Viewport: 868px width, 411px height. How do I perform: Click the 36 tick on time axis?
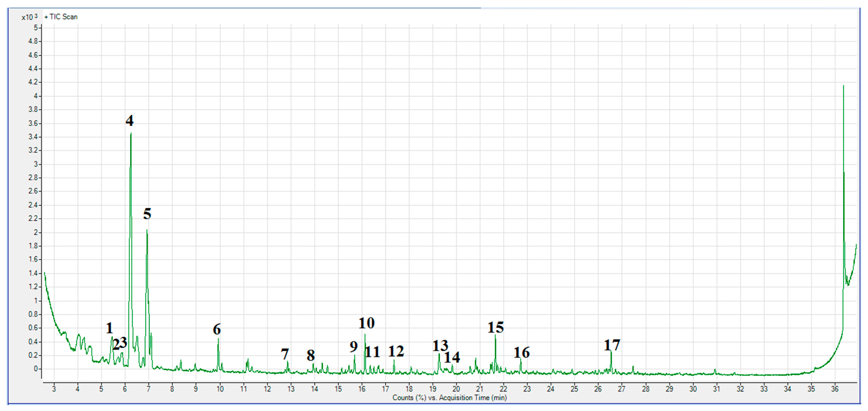pos(835,389)
